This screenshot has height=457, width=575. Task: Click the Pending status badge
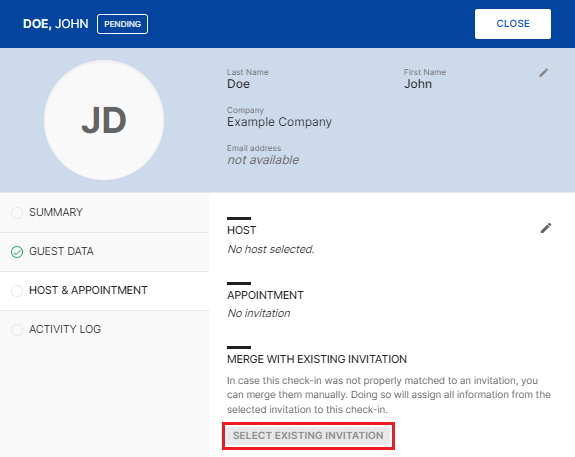(122, 24)
